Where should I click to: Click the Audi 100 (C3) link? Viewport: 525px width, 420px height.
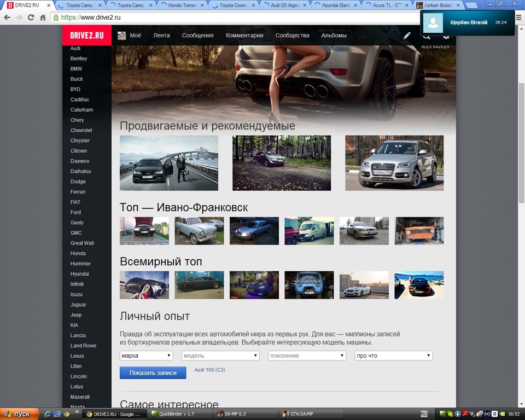[209, 370]
